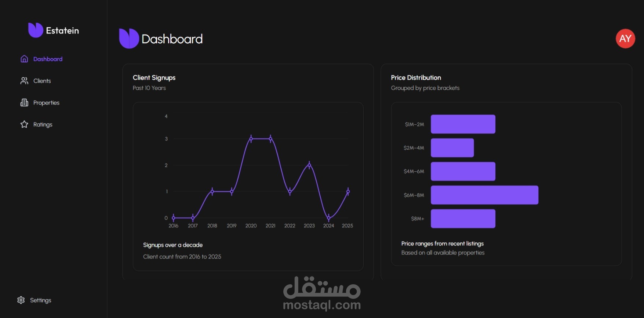The height and width of the screenshot is (318, 644).
Task: Select the $4M-6M price bar
Action: [x=463, y=171]
